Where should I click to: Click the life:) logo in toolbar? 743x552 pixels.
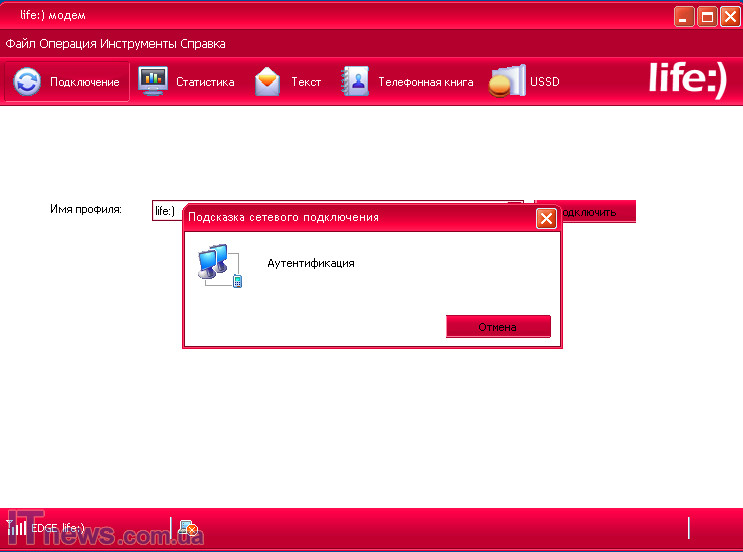coord(687,80)
